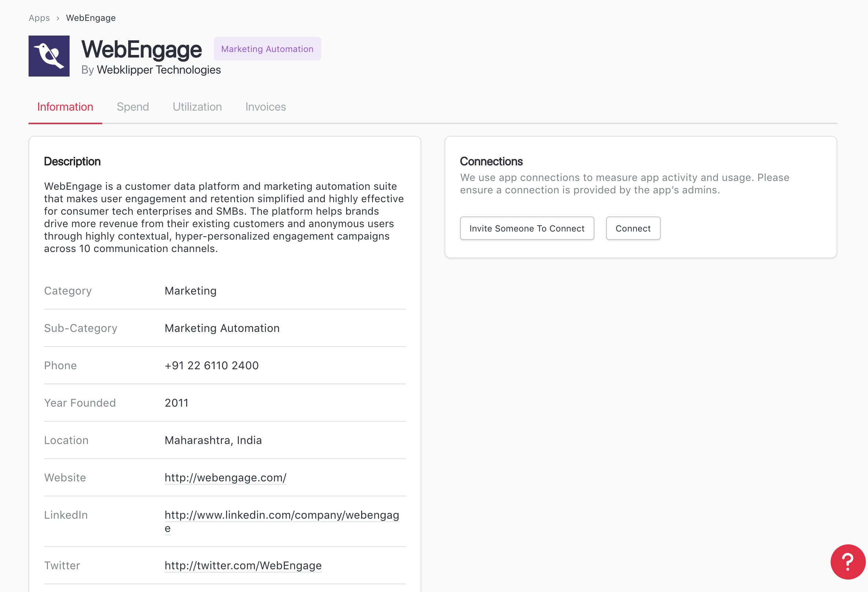This screenshot has height=592, width=868.
Task: Click the Description heading text
Action: click(x=72, y=161)
